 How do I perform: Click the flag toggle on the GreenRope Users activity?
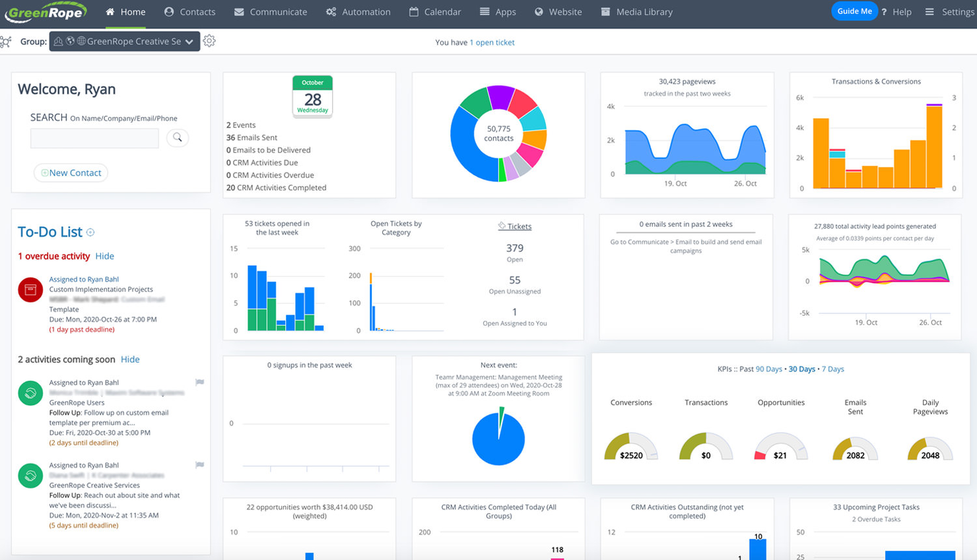pyautogui.click(x=199, y=383)
